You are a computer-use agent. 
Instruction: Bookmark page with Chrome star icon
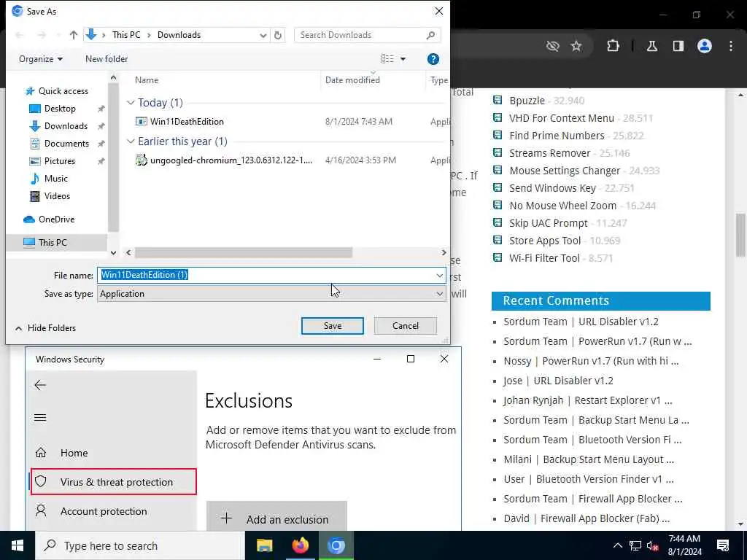(x=576, y=46)
